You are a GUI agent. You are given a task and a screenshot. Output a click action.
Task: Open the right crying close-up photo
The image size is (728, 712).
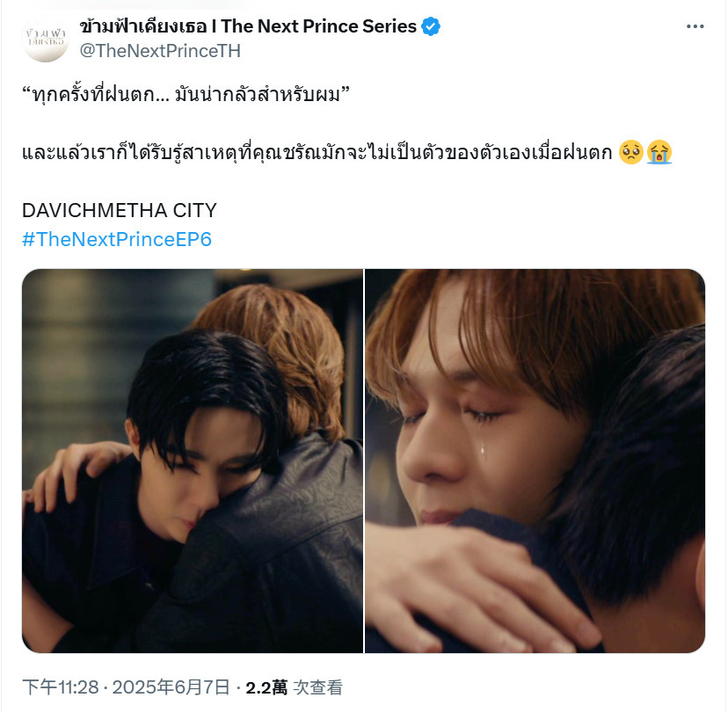535,461
